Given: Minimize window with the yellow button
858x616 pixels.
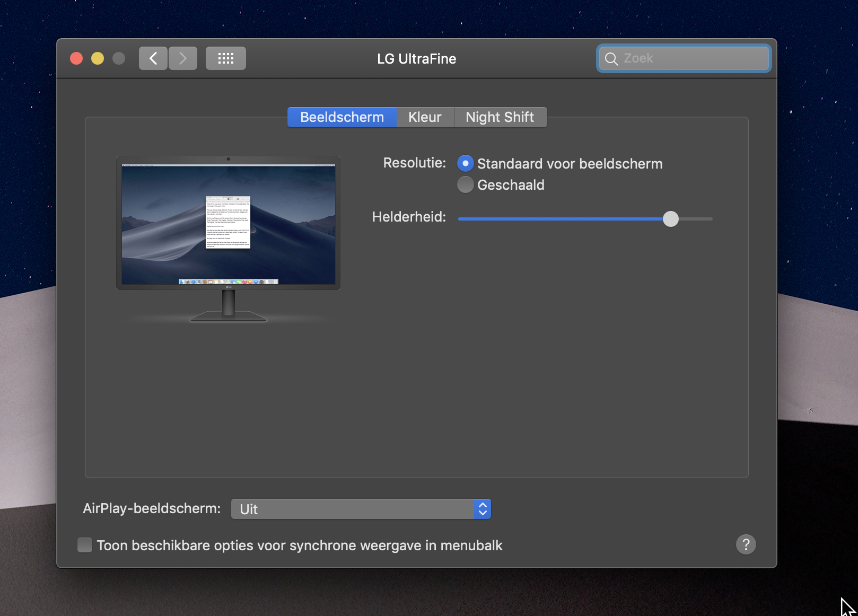Looking at the screenshot, I should point(98,58).
